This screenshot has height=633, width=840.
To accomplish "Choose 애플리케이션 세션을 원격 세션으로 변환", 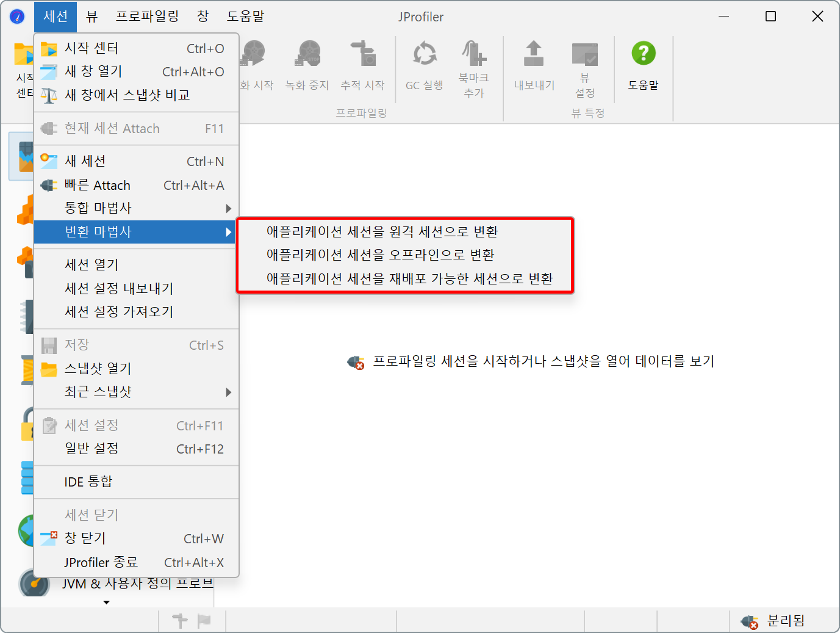I will (405, 232).
